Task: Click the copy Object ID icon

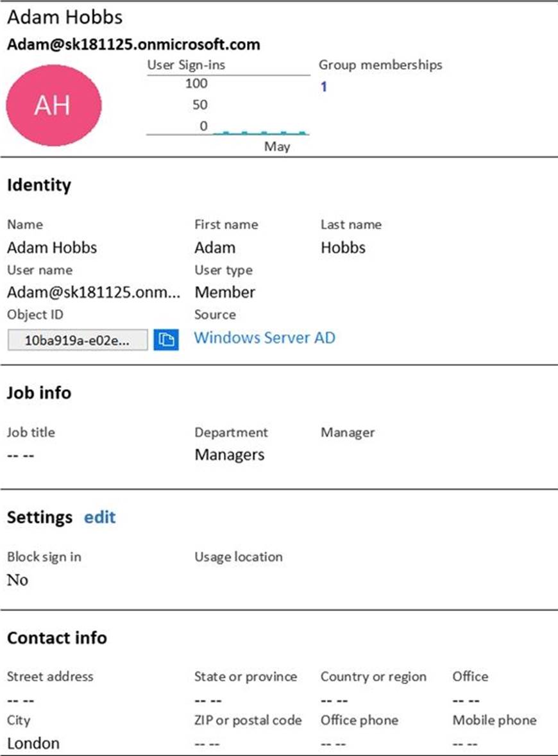Action: pyautogui.click(x=166, y=339)
